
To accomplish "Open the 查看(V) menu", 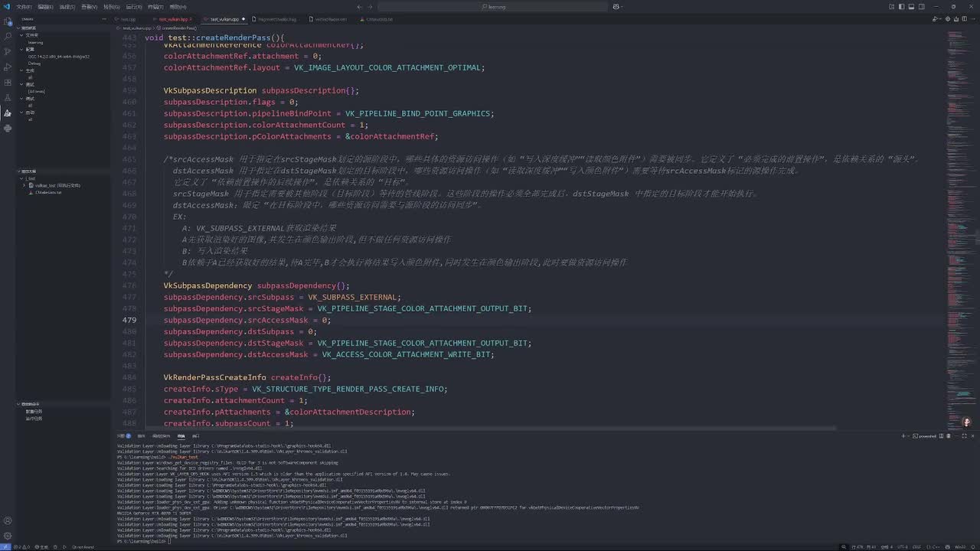I will pos(90,6).
